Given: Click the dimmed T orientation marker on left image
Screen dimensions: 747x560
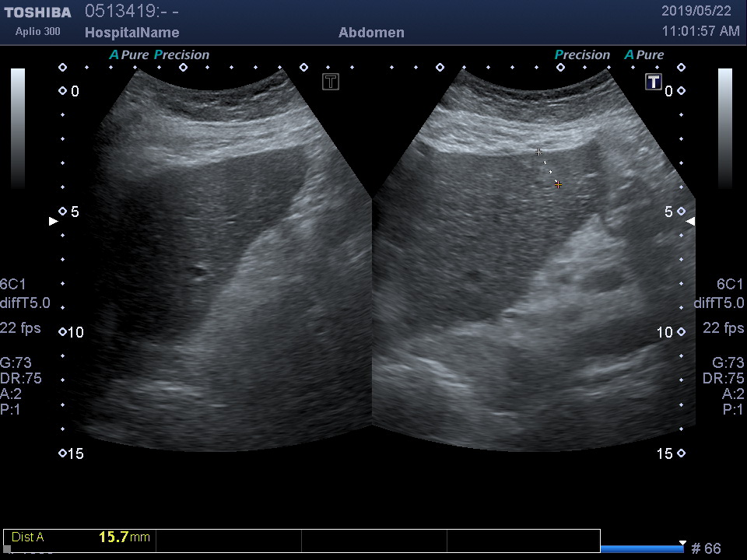Looking at the screenshot, I should (331, 82).
